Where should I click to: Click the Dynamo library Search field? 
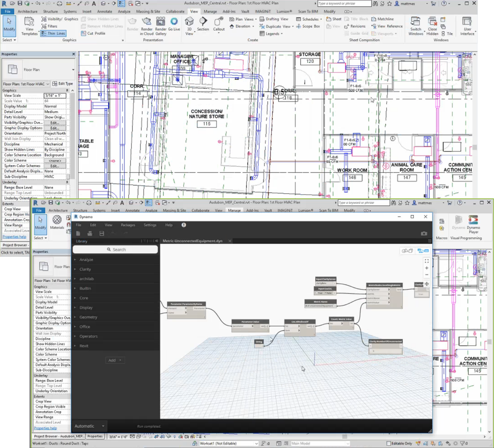pos(115,249)
